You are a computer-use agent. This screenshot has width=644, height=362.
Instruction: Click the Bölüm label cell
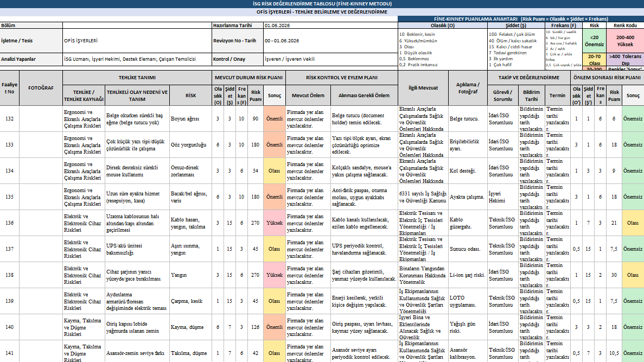tap(31, 26)
